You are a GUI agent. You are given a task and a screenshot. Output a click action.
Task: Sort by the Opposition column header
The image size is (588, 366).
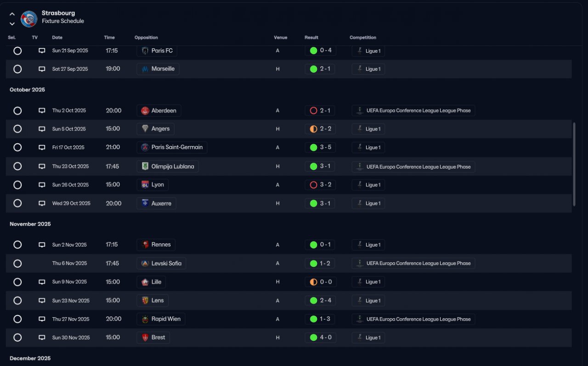click(x=146, y=38)
